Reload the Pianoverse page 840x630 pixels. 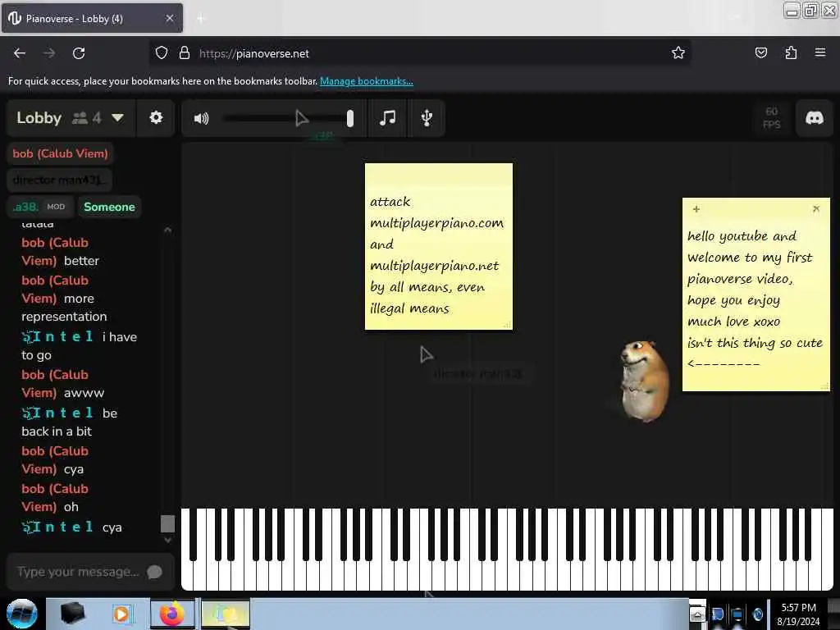79,53
